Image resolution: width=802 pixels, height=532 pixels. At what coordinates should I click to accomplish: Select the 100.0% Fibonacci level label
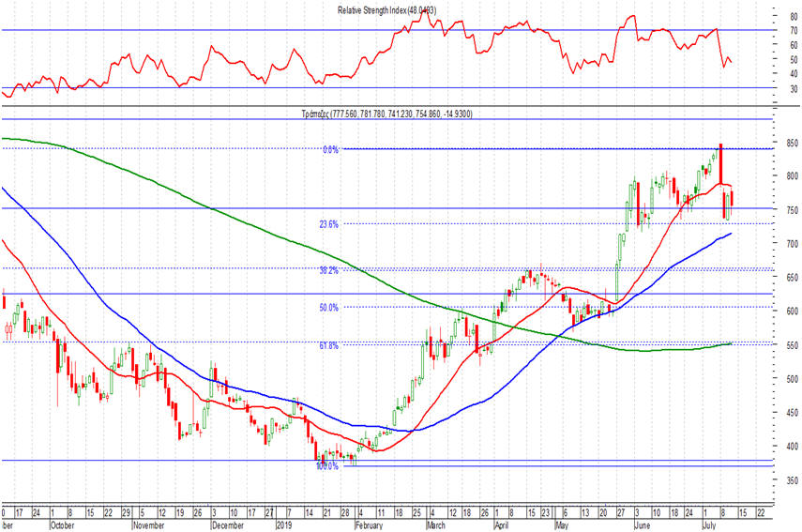pos(326,466)
